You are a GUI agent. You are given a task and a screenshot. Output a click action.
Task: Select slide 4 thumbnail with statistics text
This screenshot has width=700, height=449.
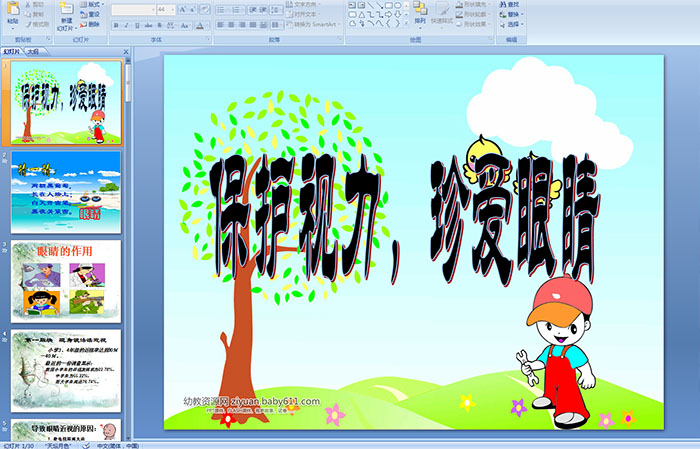pos(66,370)
